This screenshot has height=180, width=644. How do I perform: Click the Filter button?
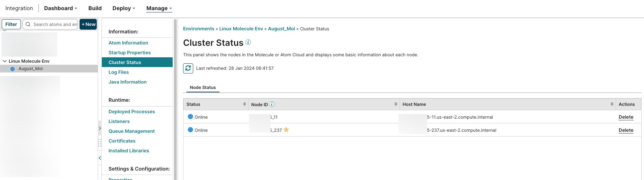11,24
